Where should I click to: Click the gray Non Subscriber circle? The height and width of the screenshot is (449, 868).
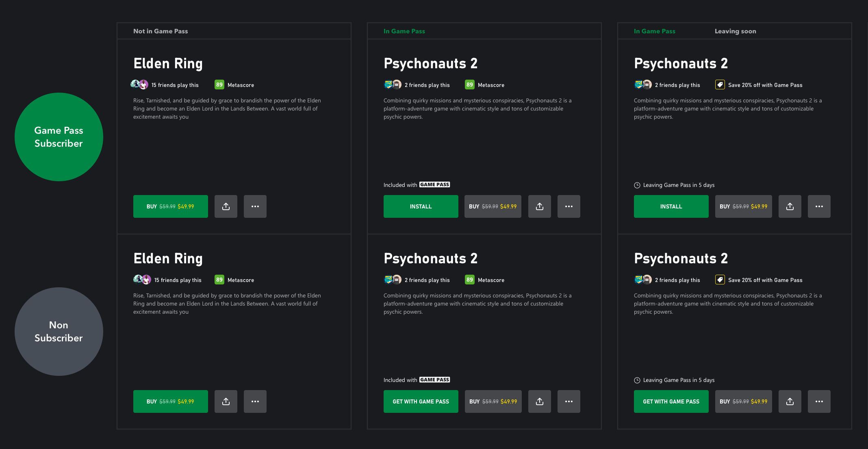pyautogui.click(x=59, y=332)
